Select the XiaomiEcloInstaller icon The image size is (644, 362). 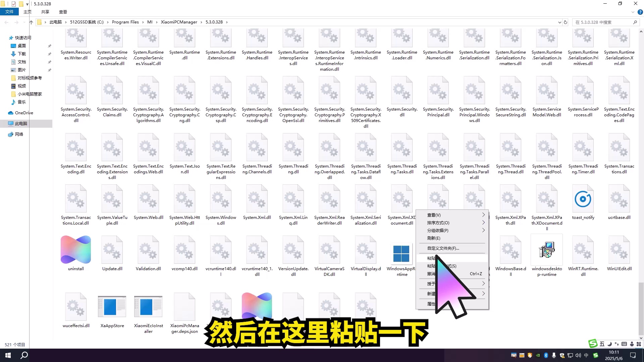click(148, 307)
